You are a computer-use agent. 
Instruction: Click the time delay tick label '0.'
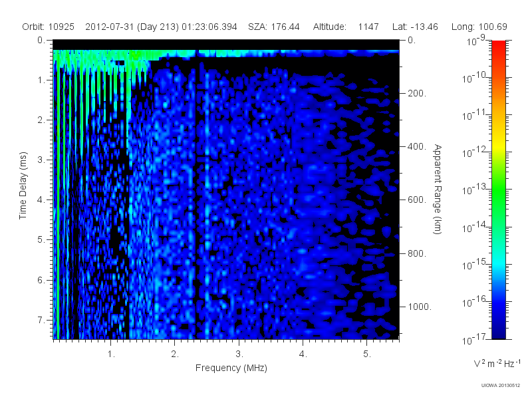point(41,41)
